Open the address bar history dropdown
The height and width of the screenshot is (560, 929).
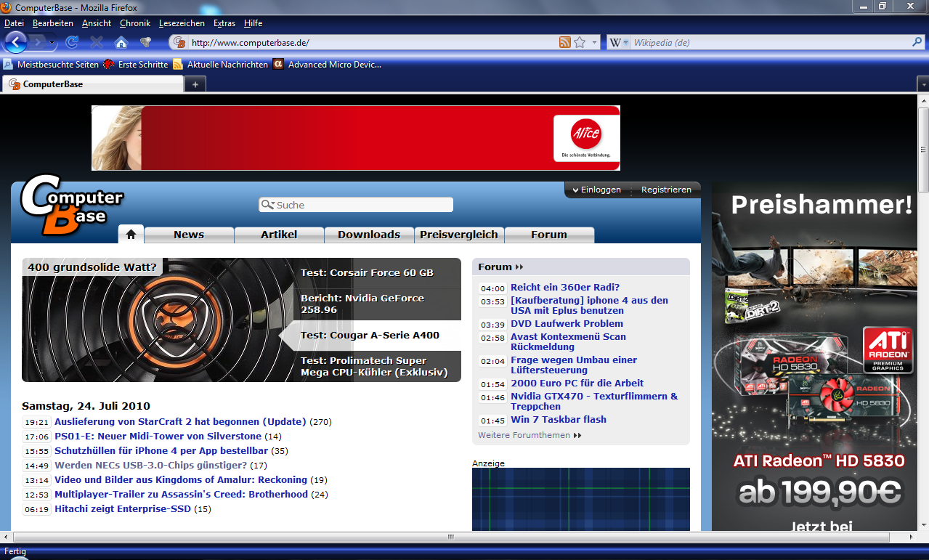point(594,43)
